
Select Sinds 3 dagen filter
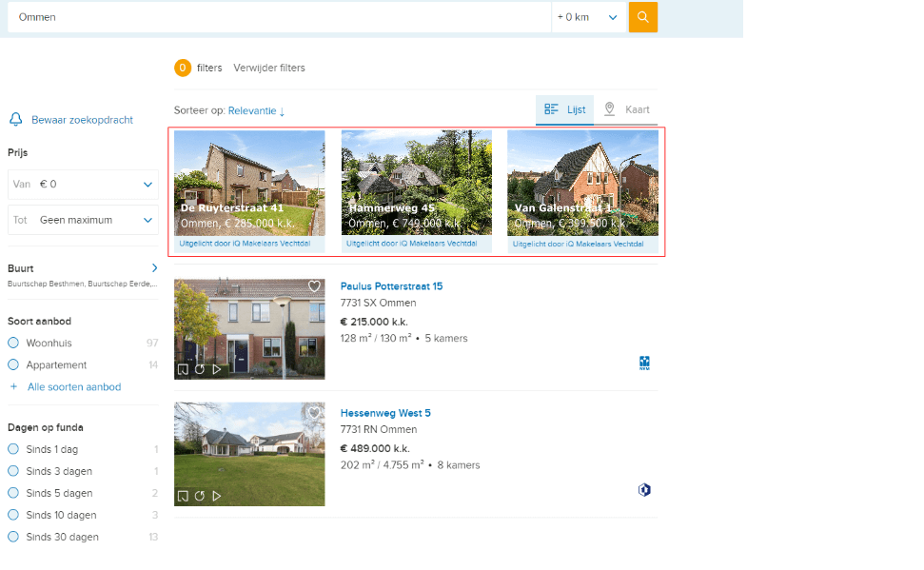coord(13,470)
